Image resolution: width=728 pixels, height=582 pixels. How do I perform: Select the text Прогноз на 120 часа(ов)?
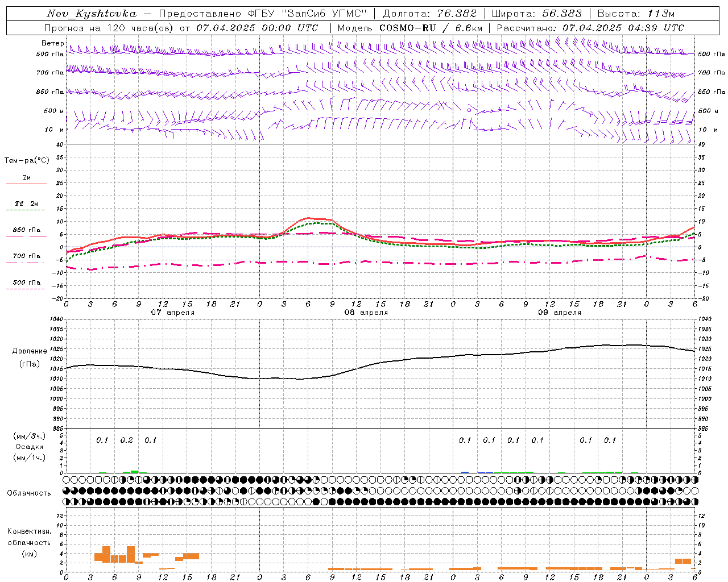pos(109,28)
